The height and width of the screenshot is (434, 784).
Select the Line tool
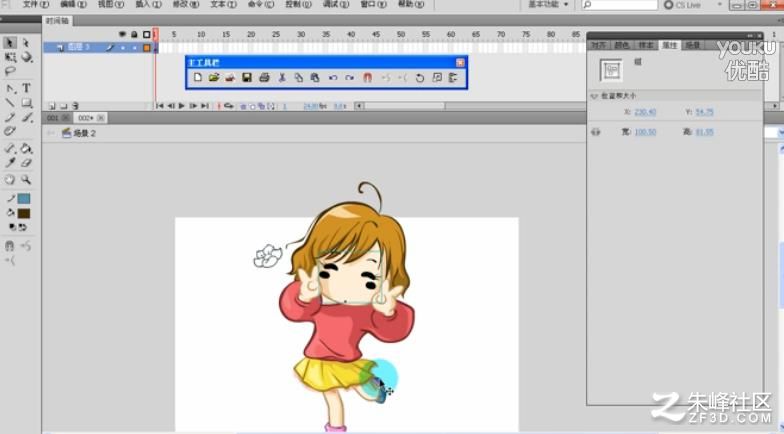[x=10, y=103]
